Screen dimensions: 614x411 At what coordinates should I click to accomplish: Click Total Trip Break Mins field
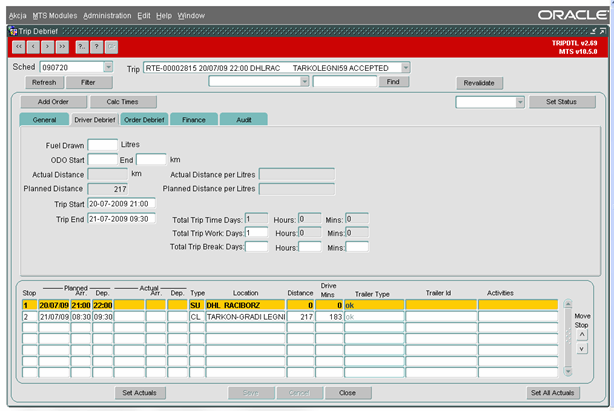click(x=357, y=247)
